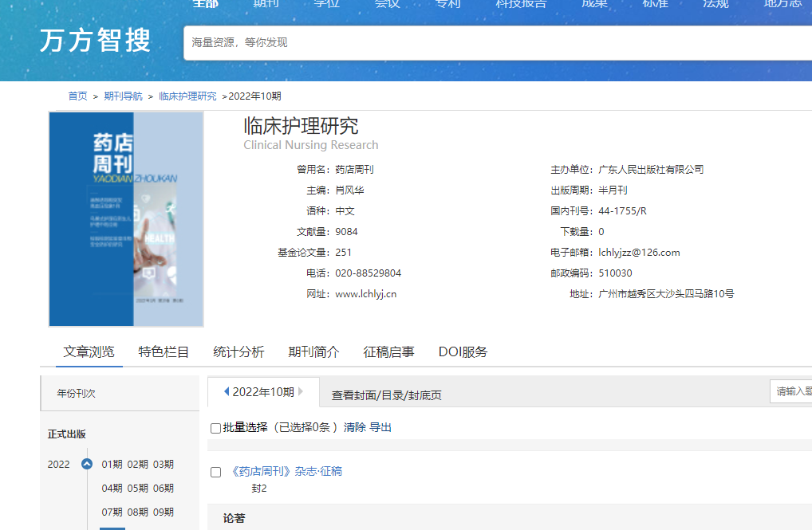Switch to the 统计分析 tab
The height and width of the screenshot is (530, 812).
click(x=238, y=351)
